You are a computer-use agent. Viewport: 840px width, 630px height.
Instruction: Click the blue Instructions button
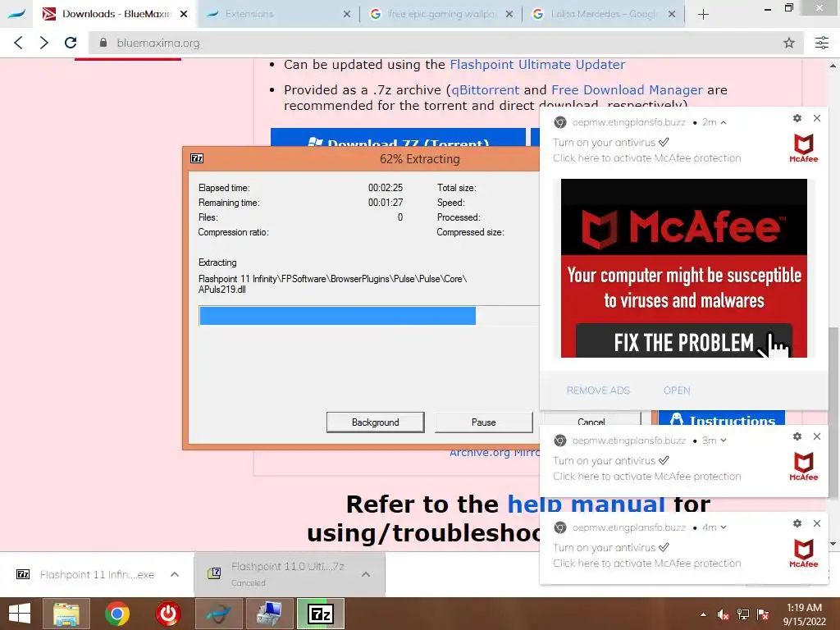722,418
